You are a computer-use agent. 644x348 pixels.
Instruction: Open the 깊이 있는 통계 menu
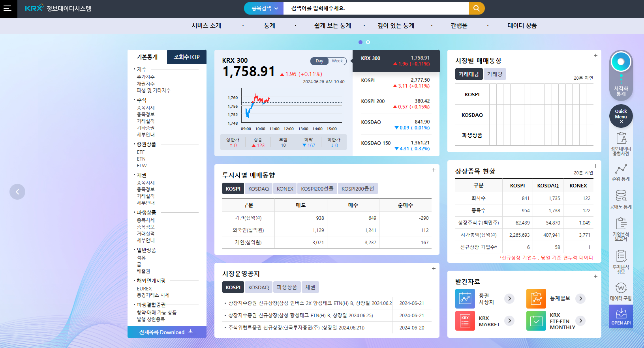[x=396, y=26]
